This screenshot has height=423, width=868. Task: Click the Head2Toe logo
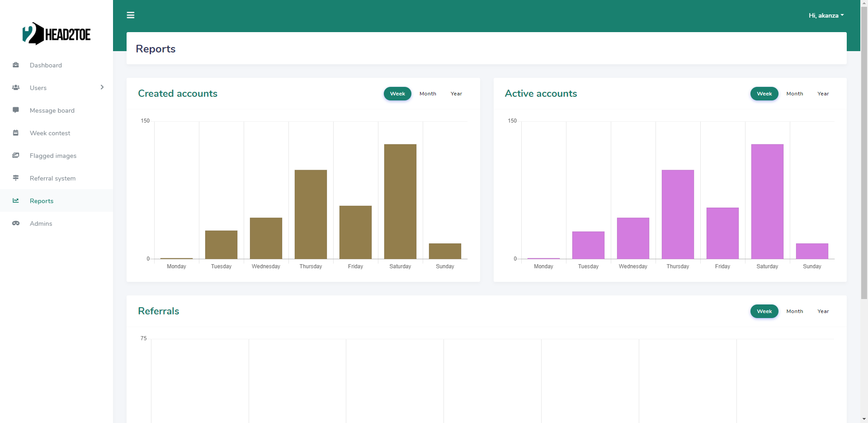coord(57,34)
